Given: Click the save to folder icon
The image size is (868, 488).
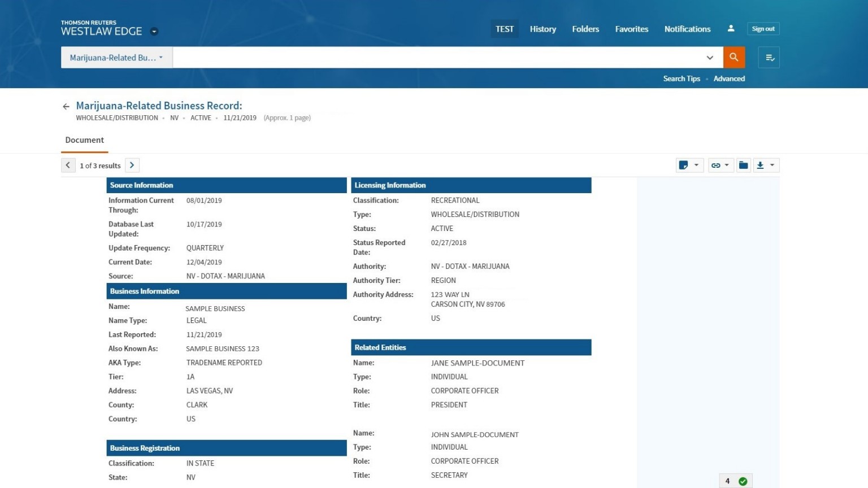Looking at the screenshot, I should click(x=743, y=165).
